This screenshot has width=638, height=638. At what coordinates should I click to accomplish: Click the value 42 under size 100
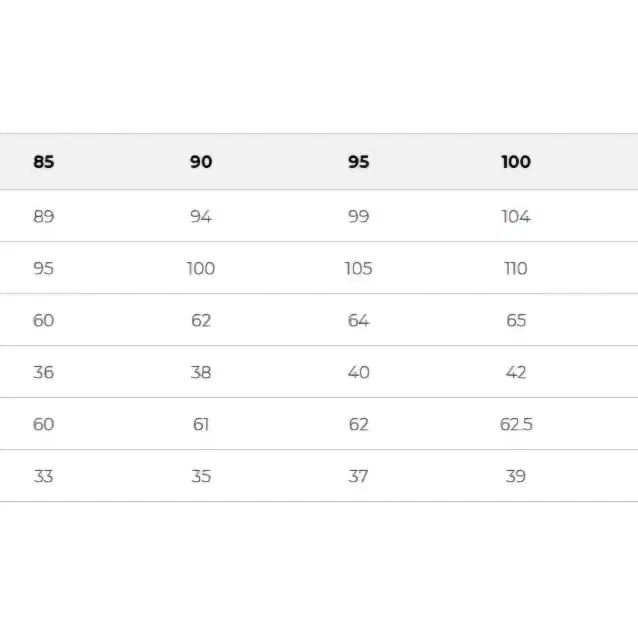click(x=516, y=372)
